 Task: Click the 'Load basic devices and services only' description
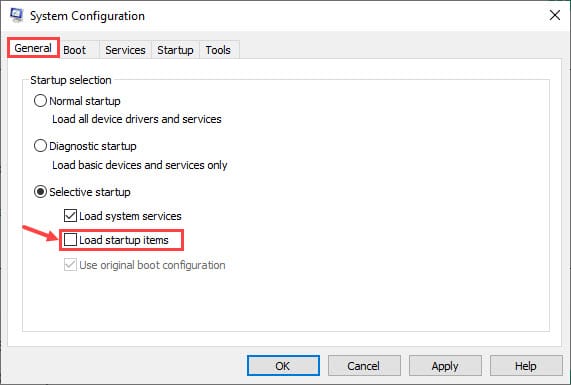point(140,165)
